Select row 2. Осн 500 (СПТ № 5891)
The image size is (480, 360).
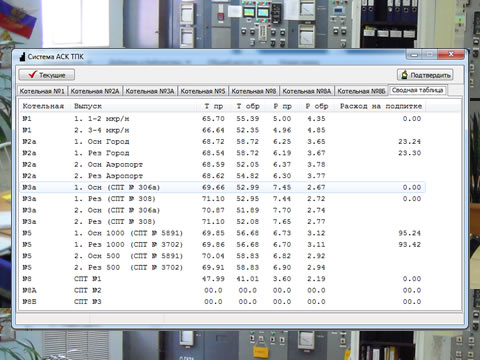(x=223, y=256)
